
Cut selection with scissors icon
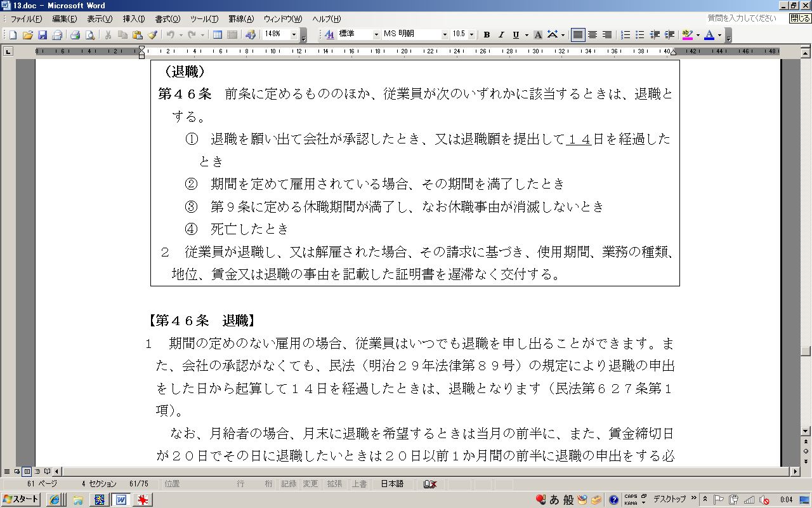[x=108, y=35]
